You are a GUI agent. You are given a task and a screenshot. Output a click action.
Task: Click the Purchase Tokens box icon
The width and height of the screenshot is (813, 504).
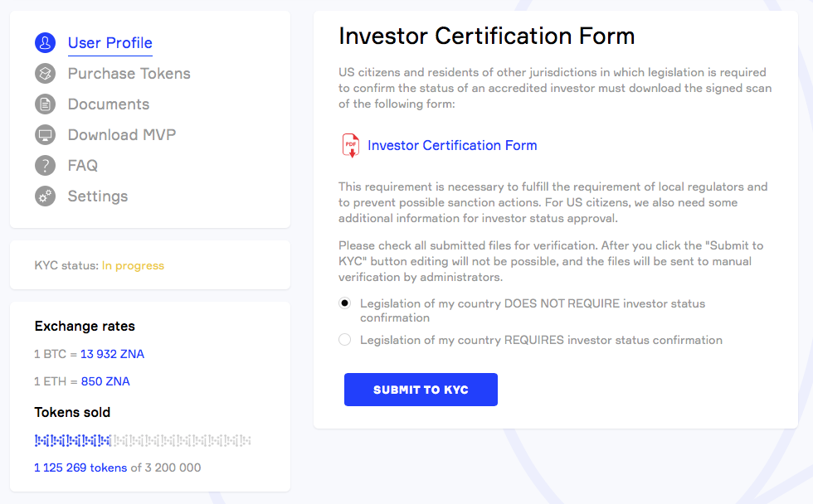(45, 74)
